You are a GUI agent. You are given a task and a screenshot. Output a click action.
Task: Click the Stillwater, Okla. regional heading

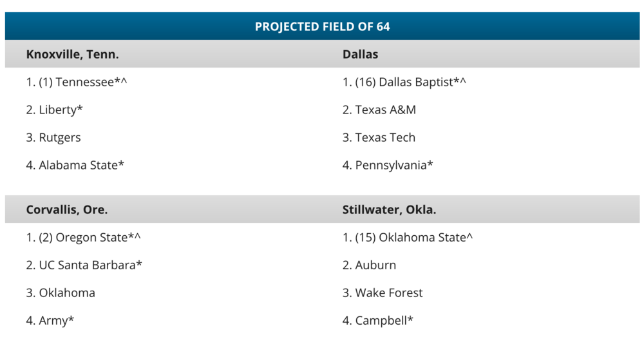(x=389, y=209)
